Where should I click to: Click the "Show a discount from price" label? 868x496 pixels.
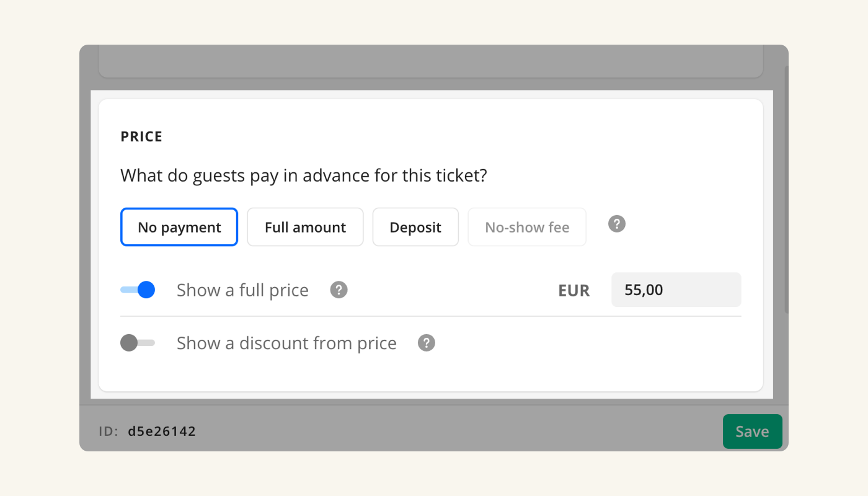point(286,343)
